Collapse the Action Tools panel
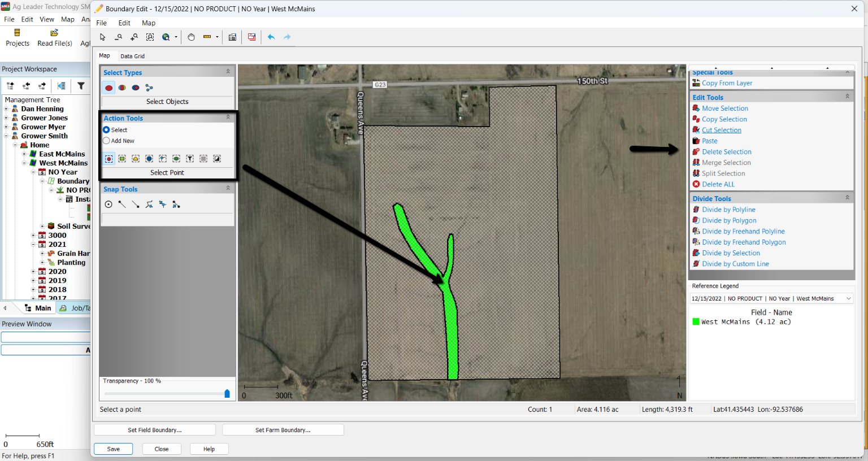Viewport: 868px width, 461px height. pyautogui.click(x=228, y=118)
